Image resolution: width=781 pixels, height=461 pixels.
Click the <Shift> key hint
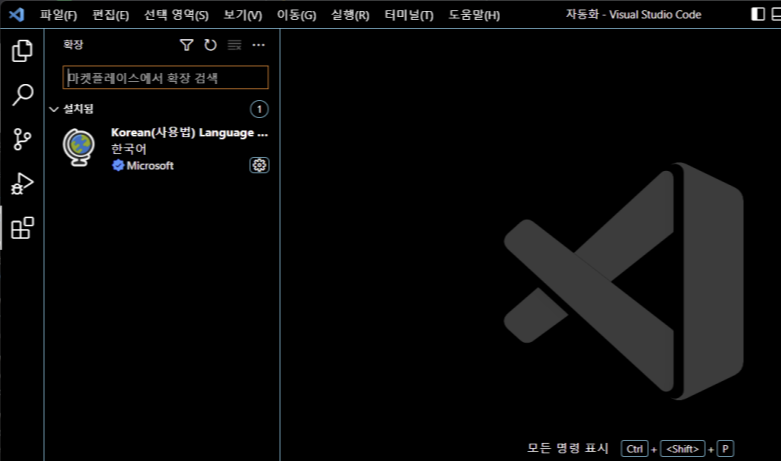click(x=682, y=449)
